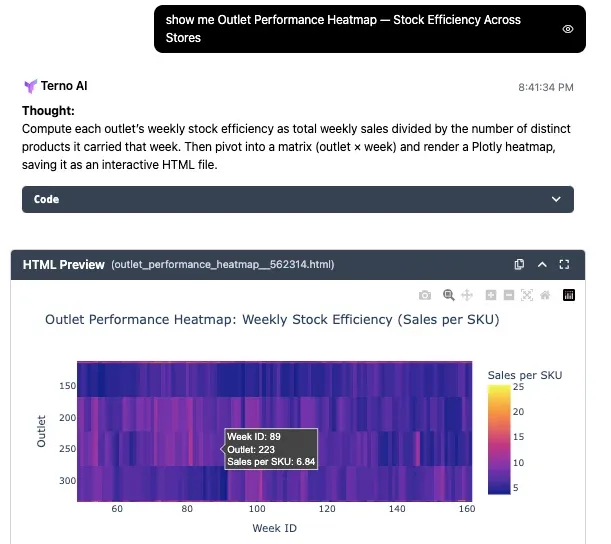Collapse the HTML Preview panel
The width and height of the screenshot is (611, 544).
(542, 265)
